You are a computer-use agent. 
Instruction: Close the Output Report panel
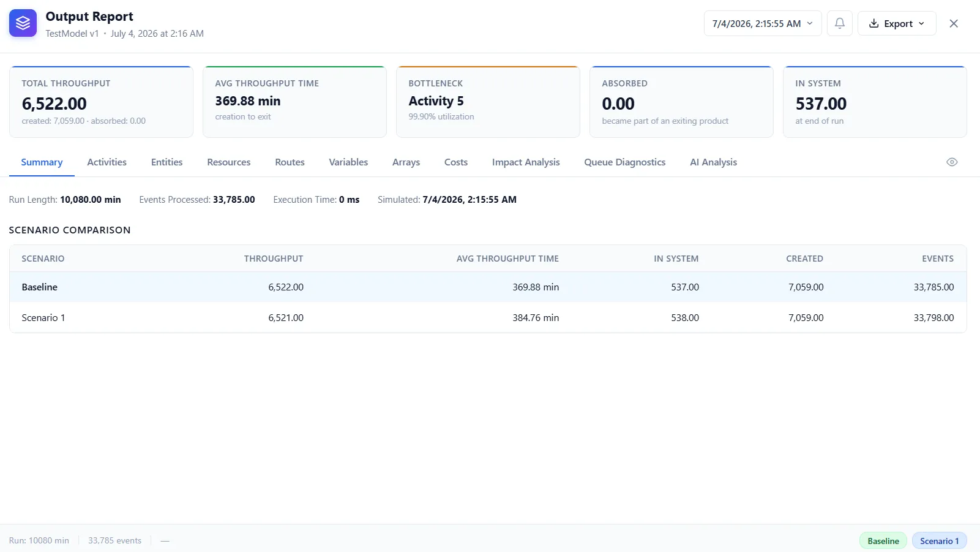(954, 23)
